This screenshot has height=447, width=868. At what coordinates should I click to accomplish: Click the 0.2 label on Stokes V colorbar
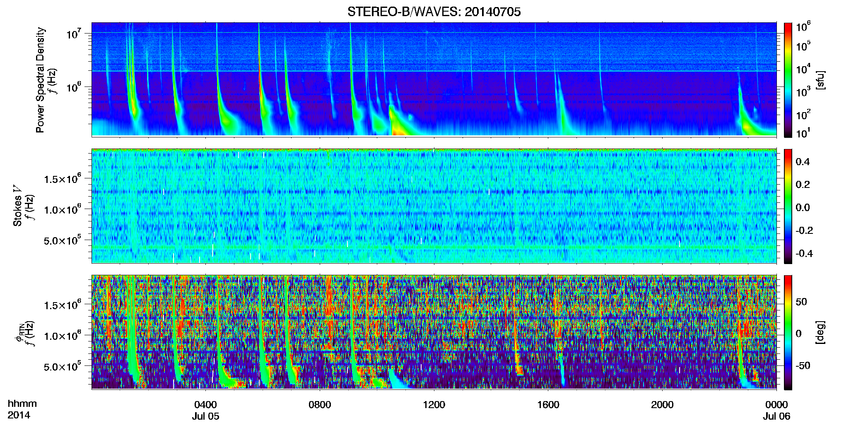[803, 185]
